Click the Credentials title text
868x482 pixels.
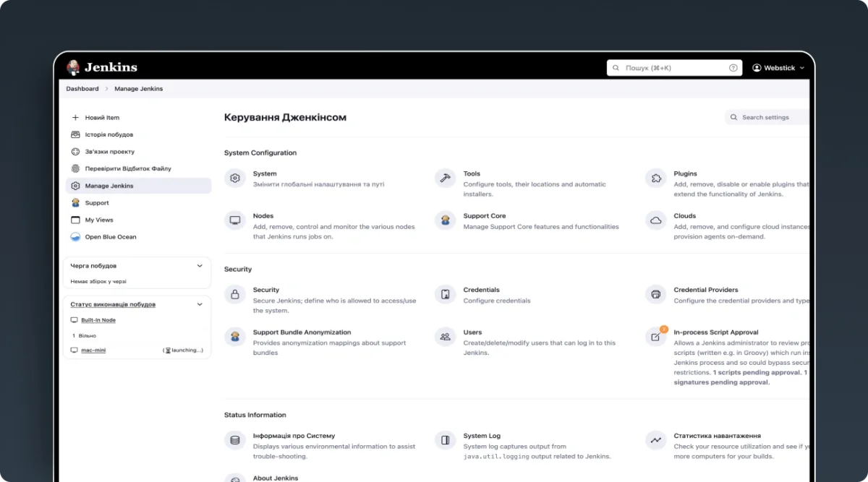point(482,290)
